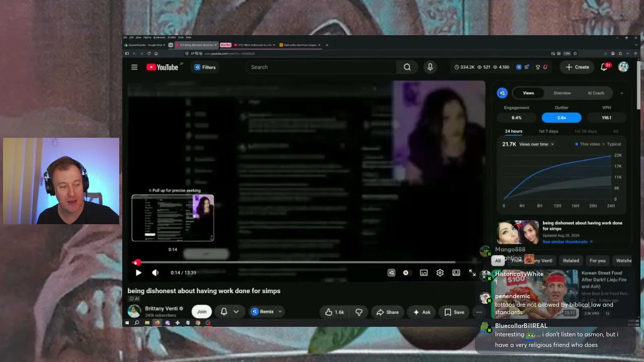Open Korean Street Food After Dark video title
The image size is (644, 362).
tap(604, 280)
